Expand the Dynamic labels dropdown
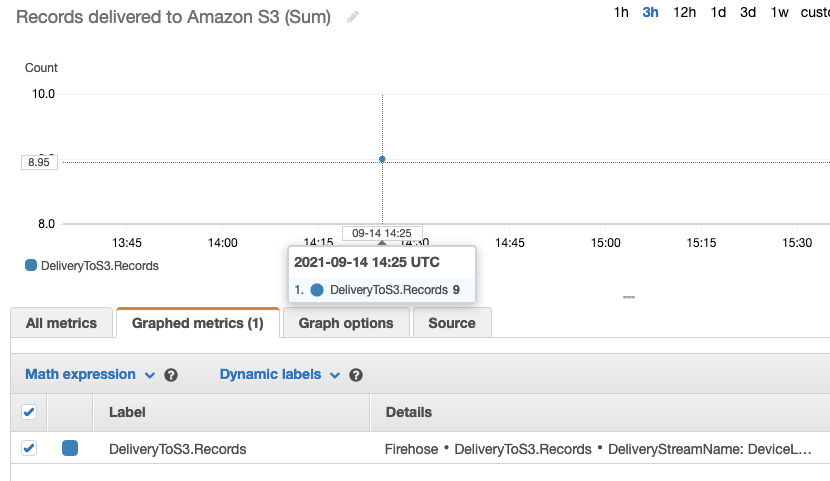 click(x=280, y=374)
